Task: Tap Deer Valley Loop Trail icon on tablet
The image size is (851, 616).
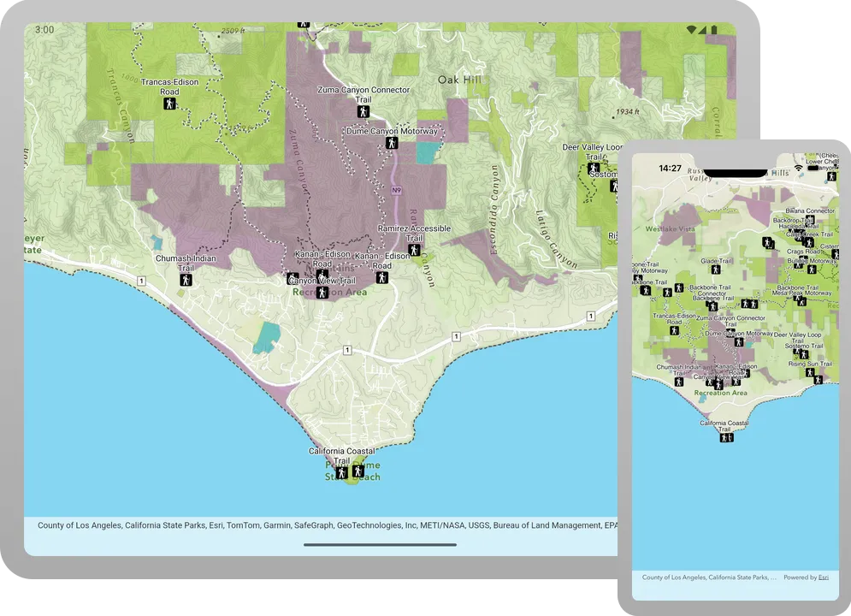Action: pos(594,168)
